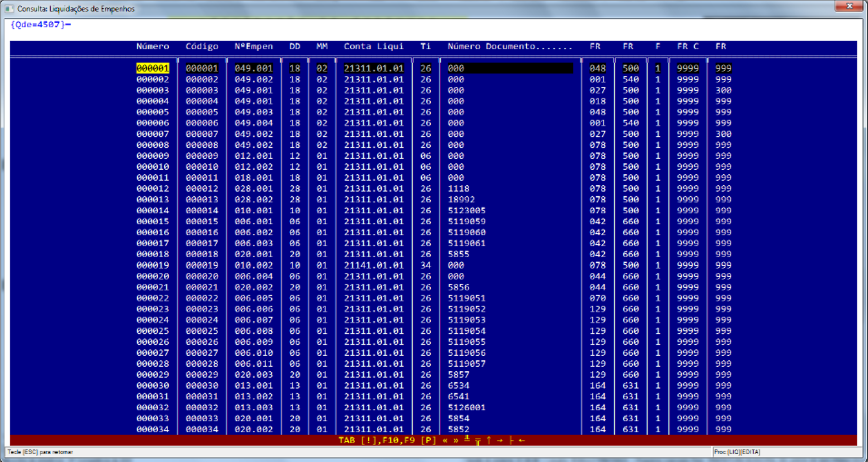
Task: Select row with Número 000019
Action: click(x=434, y=265)
